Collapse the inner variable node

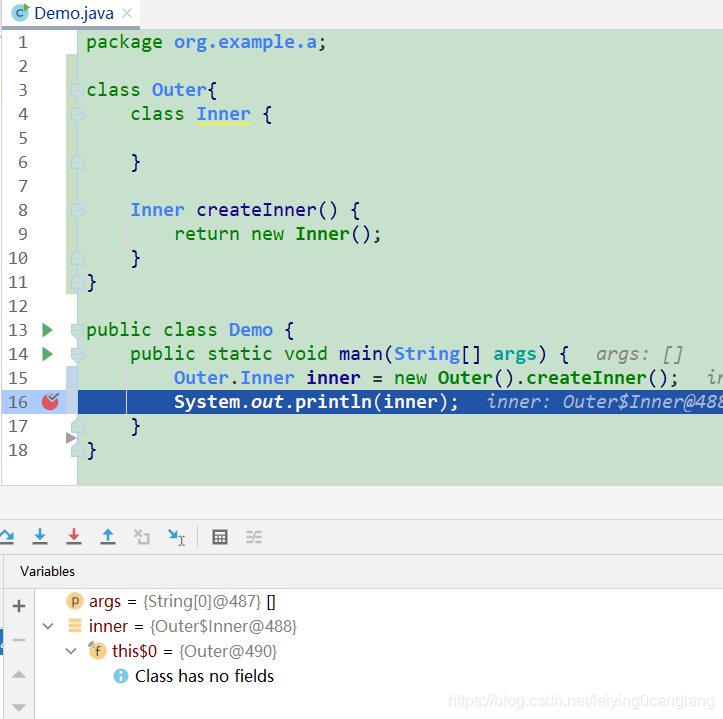[48, 626]
